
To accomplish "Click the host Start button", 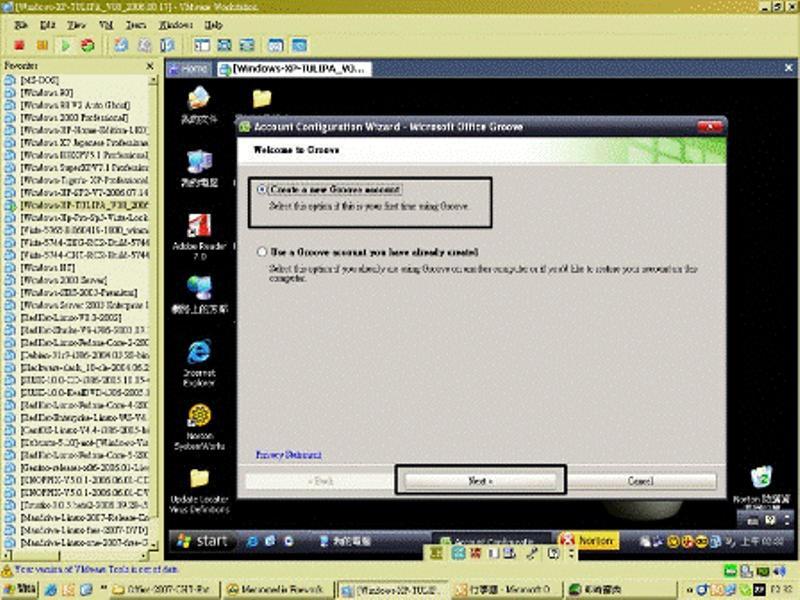I will (19, 589).
